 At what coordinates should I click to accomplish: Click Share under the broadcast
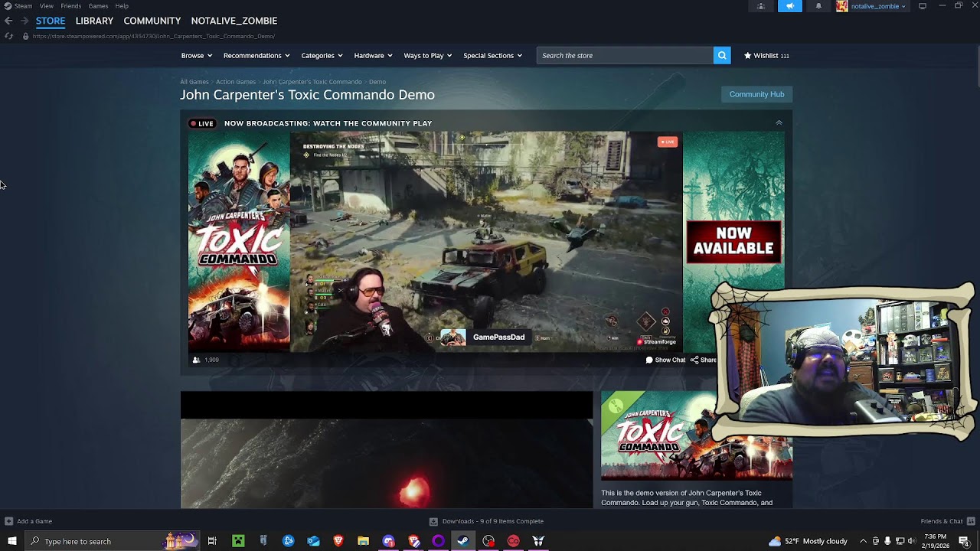point(704,360)
